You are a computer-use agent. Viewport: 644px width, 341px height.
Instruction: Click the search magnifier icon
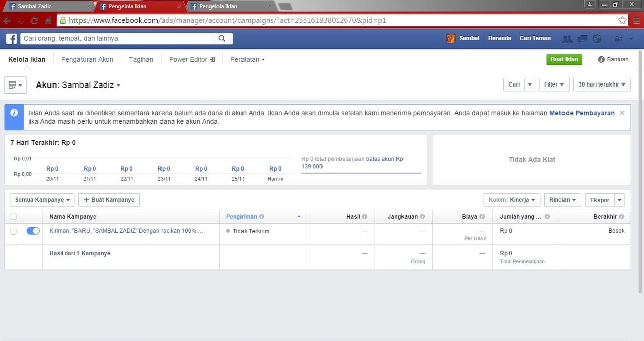tap(222, 38)
